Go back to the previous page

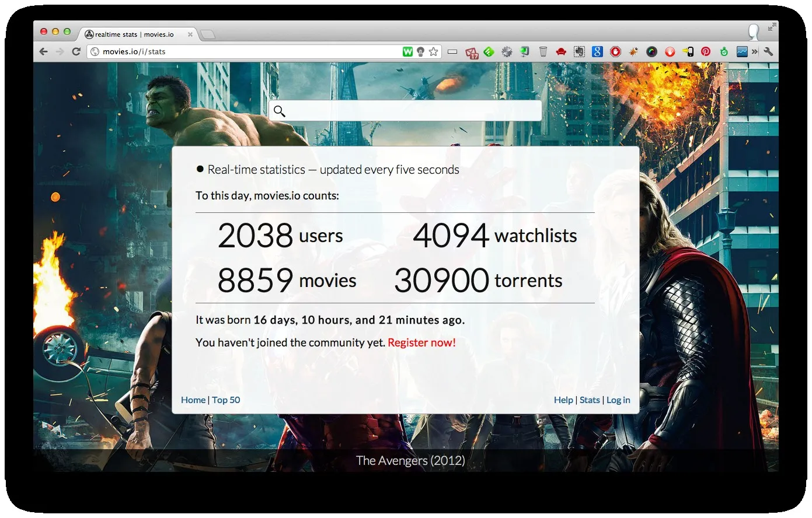(44, 52)
